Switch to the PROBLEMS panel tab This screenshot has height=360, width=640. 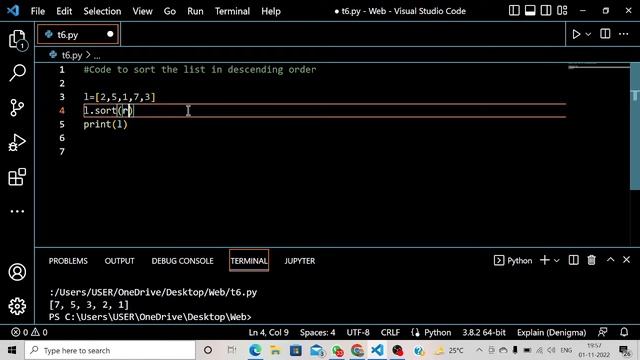68,261
